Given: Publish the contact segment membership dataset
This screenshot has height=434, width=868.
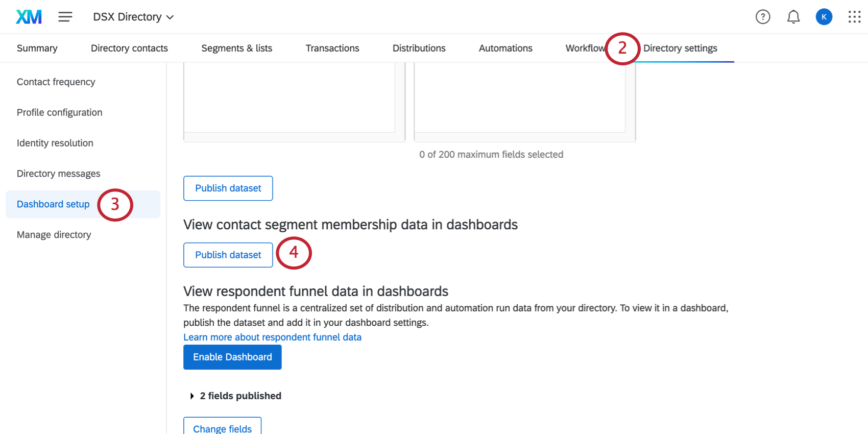Looking at the screenshot, I should point(228,255).
